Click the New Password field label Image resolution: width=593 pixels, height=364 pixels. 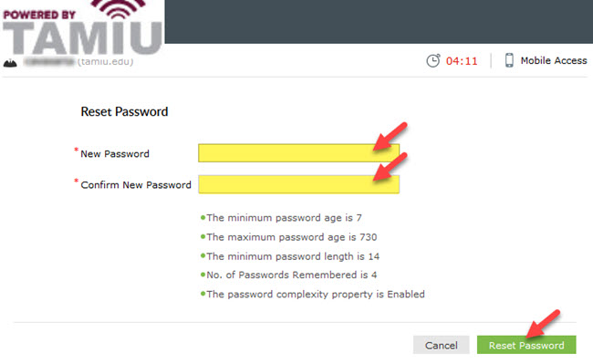click(115, 154)
